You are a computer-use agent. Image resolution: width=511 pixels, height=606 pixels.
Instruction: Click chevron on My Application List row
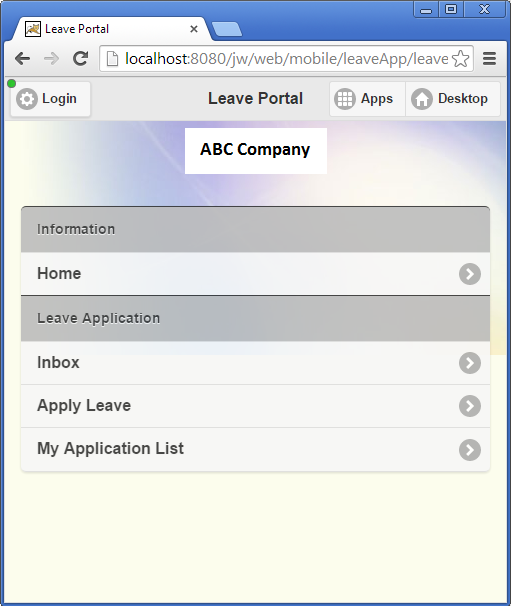(x=470, y=450)
